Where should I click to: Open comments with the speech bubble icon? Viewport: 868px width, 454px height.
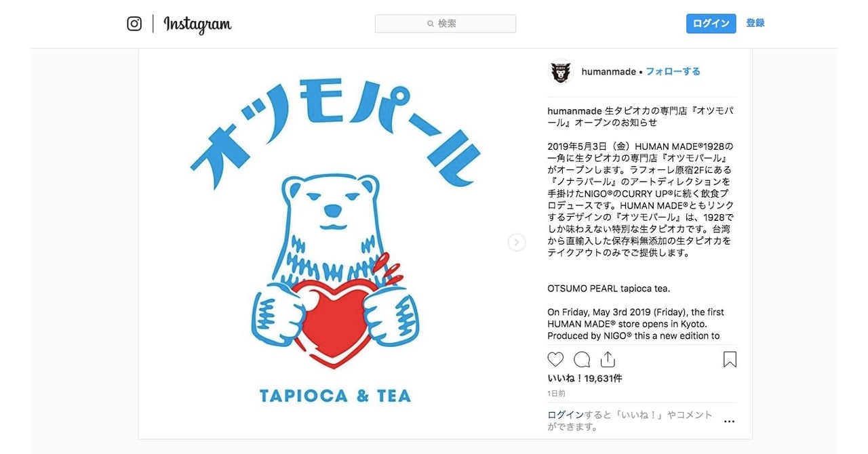click(x=582, y=359)
